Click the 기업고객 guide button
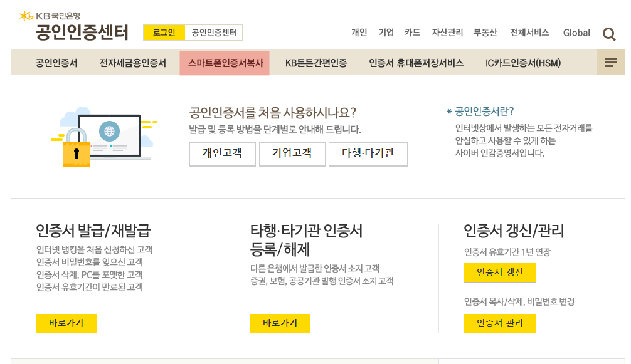The height and width of the screenshot is (364, 631). click(x=292, y=153)
